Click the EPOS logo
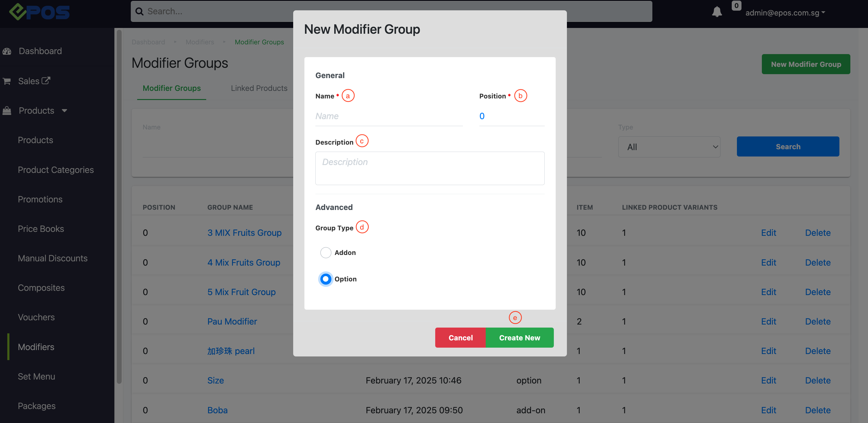The width and height of the screenshot is (868, 423). [x=40, y=12]
